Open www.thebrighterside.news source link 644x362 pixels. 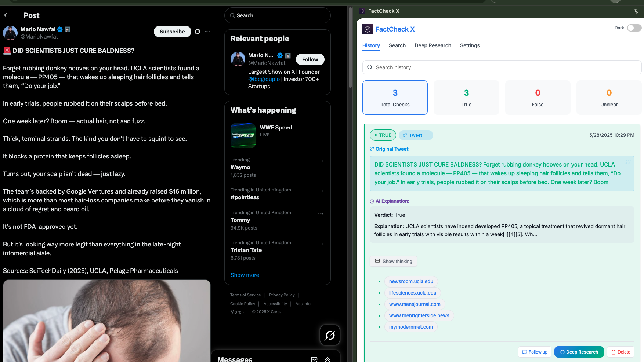click(x=419, y=315)
